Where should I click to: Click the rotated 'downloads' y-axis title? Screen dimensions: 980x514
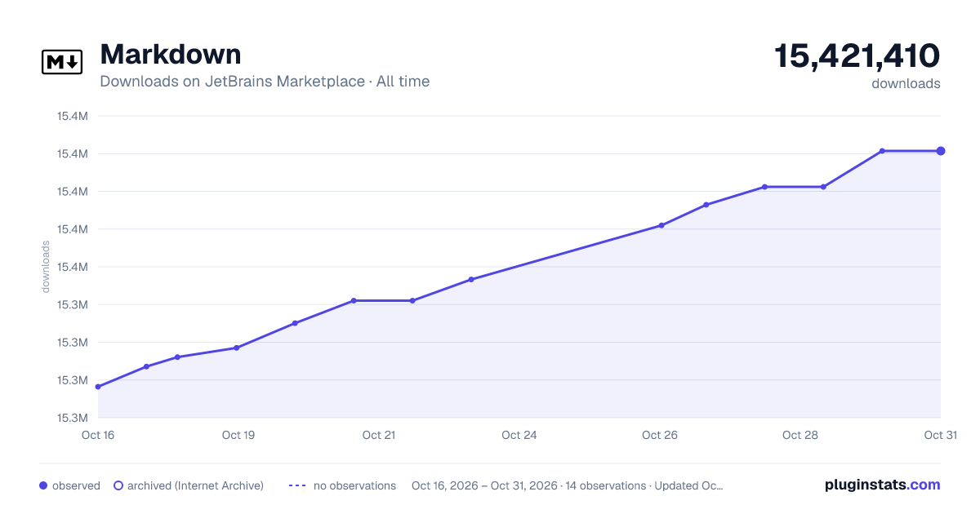[46, 267]
